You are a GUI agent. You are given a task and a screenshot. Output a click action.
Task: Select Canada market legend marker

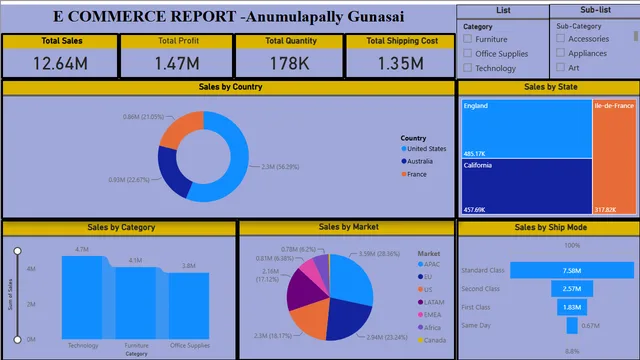coord(420,340)
